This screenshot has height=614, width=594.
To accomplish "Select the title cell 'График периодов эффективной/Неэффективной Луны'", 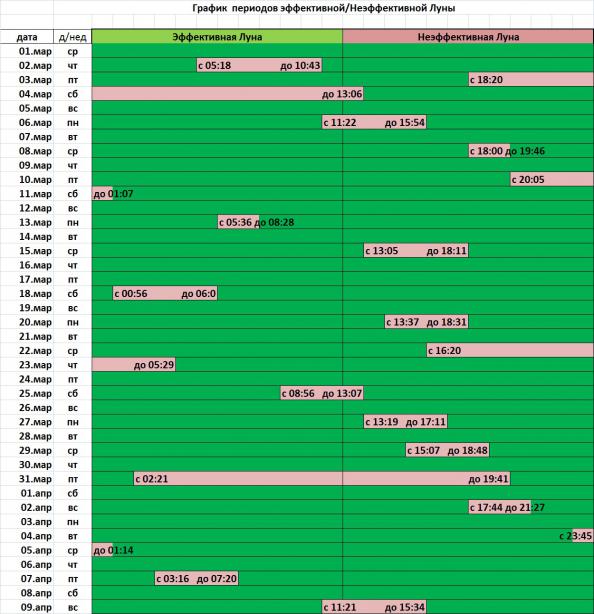I will [323, 8].
